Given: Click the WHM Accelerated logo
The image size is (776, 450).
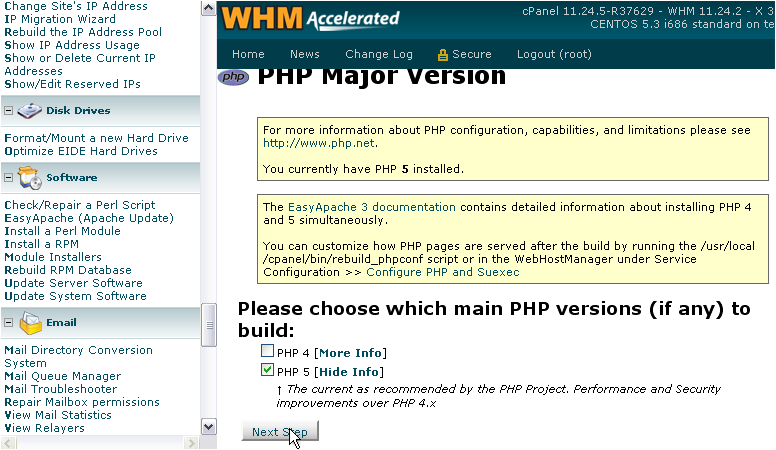Looking at the screenshot, I should (x=311, y=19).
